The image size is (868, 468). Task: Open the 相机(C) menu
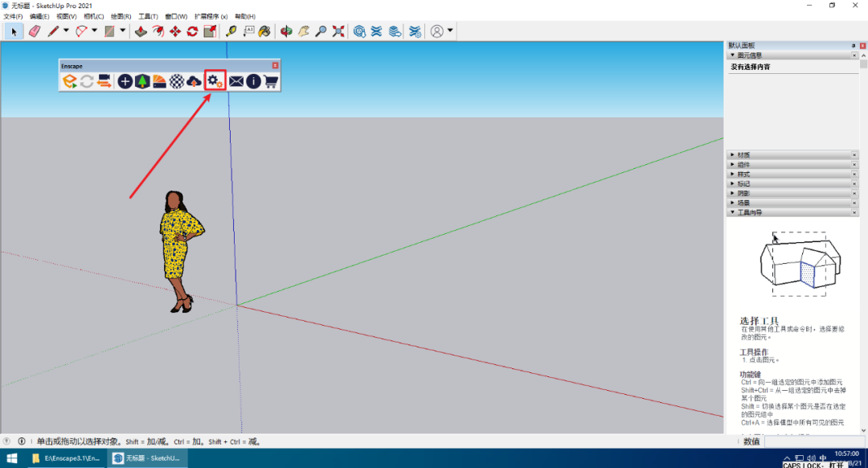point(94,16)
